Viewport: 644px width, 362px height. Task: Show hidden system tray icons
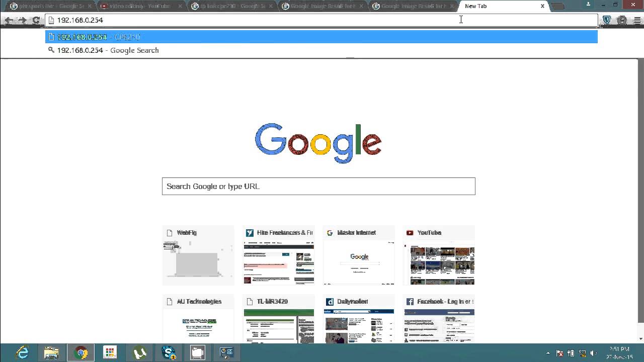coord(548,353)
